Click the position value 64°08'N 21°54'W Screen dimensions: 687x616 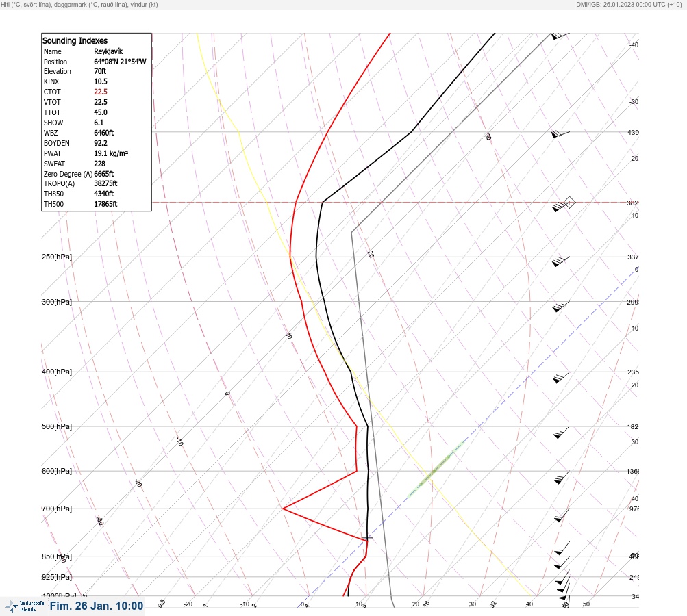(x=120, y=62)
